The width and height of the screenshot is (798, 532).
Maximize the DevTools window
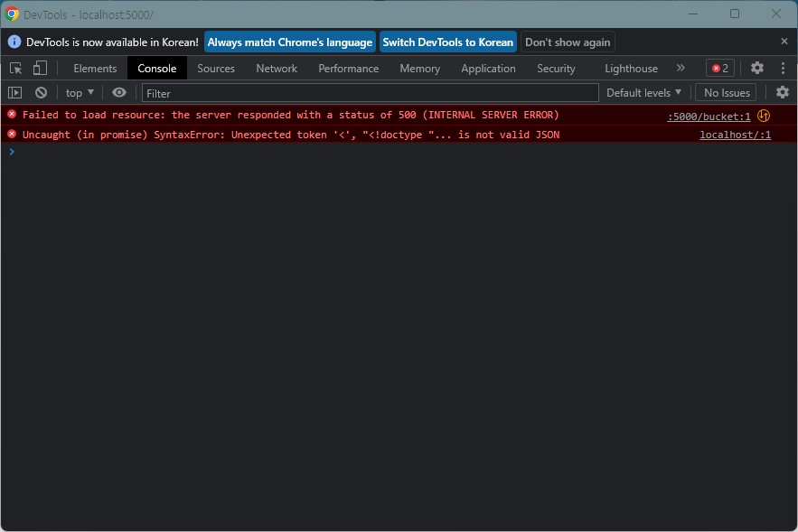tap(735, 14)
